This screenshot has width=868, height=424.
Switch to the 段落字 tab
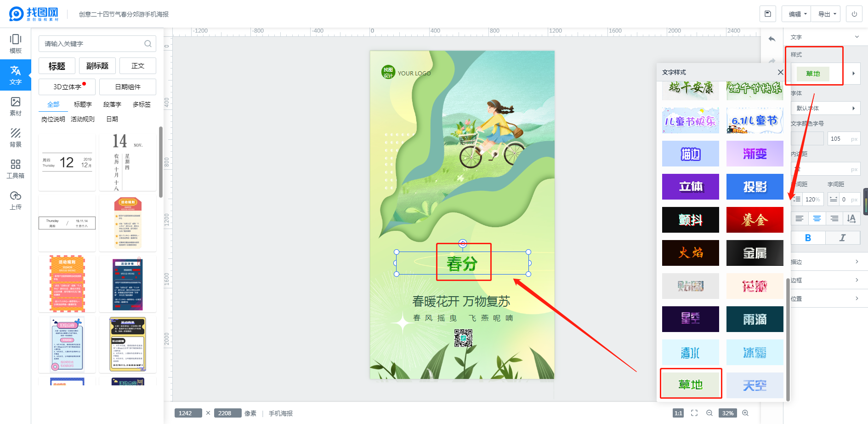pos(112,104)
